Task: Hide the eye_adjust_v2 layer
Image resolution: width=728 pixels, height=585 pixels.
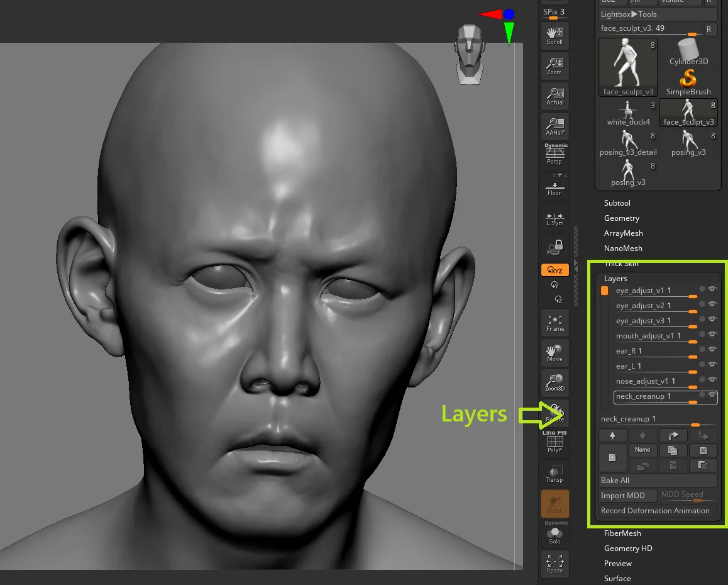Action: pyautogui.click(x=712, y=304)
